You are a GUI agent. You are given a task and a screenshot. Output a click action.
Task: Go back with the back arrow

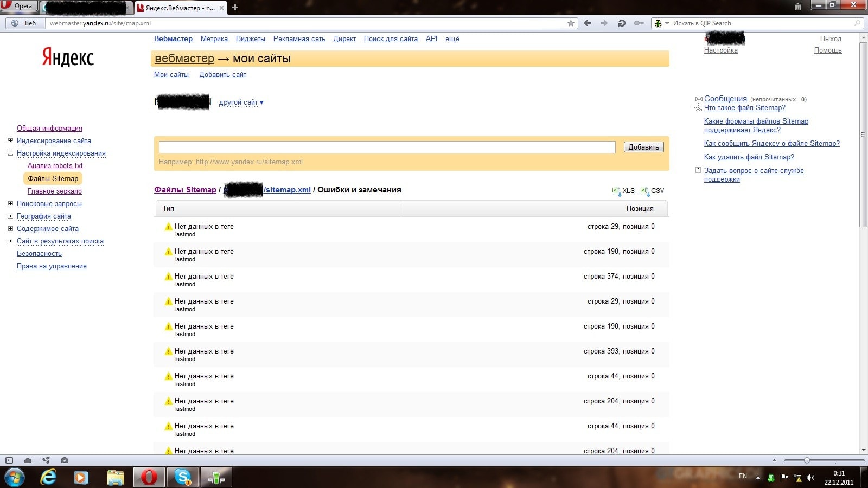point(587,23)
